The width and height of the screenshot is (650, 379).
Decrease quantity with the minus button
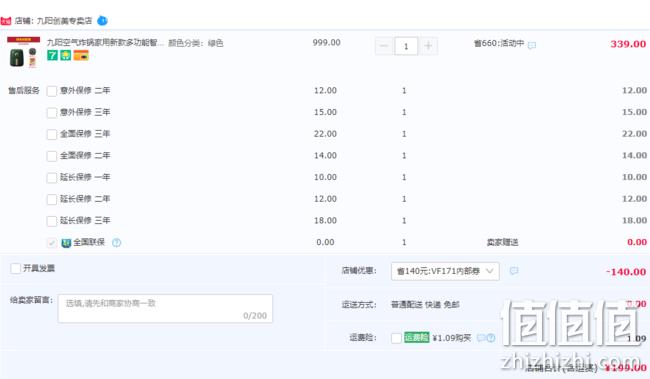[x=384, y=46]
